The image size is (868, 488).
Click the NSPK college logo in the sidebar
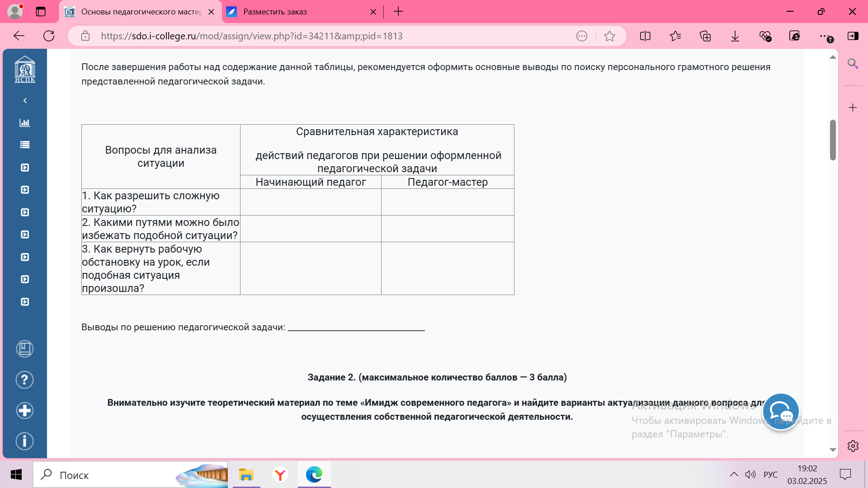click(25, 70)
